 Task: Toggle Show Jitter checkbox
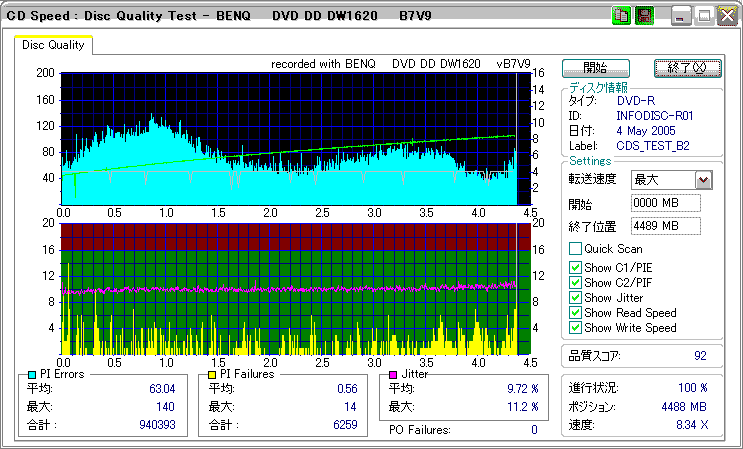pos(575,298)
